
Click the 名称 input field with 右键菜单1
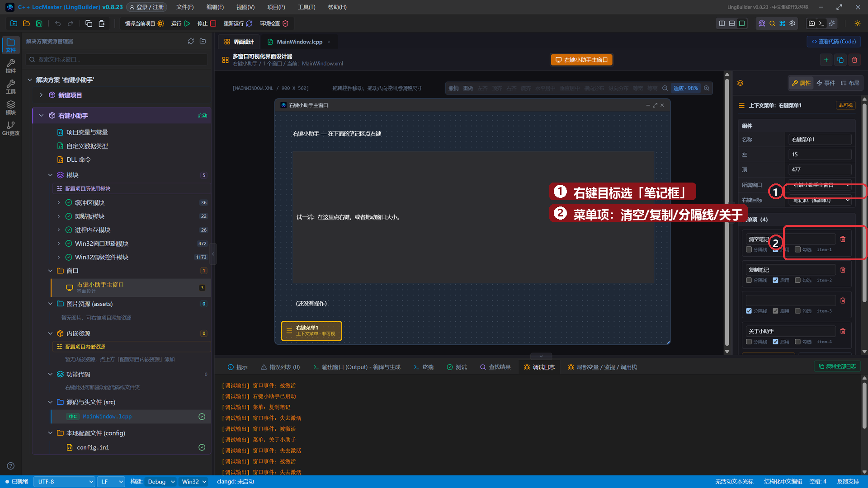pyautogui.click(x=820, y=139)
